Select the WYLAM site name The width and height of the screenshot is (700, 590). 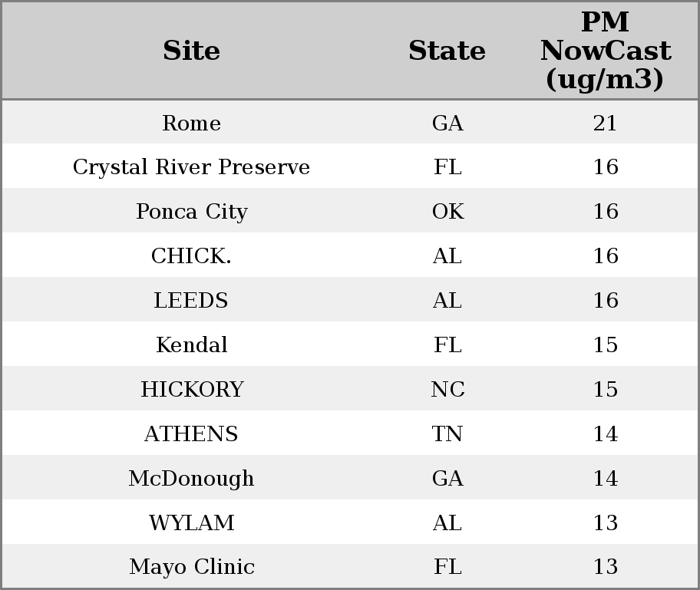[191, 523]
